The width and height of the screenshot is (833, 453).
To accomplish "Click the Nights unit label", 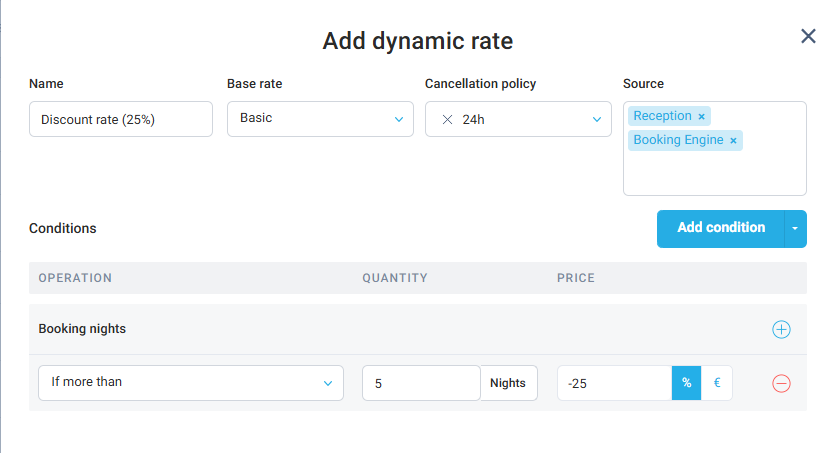I will pos(508,383).
